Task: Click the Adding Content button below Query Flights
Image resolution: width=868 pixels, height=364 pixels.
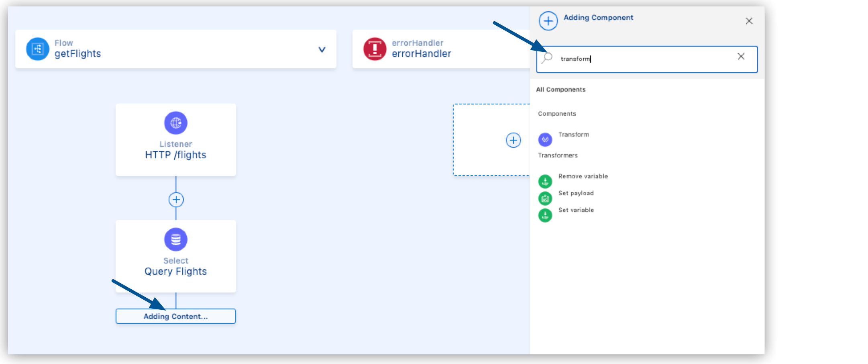Action: (x=175, y=316)
